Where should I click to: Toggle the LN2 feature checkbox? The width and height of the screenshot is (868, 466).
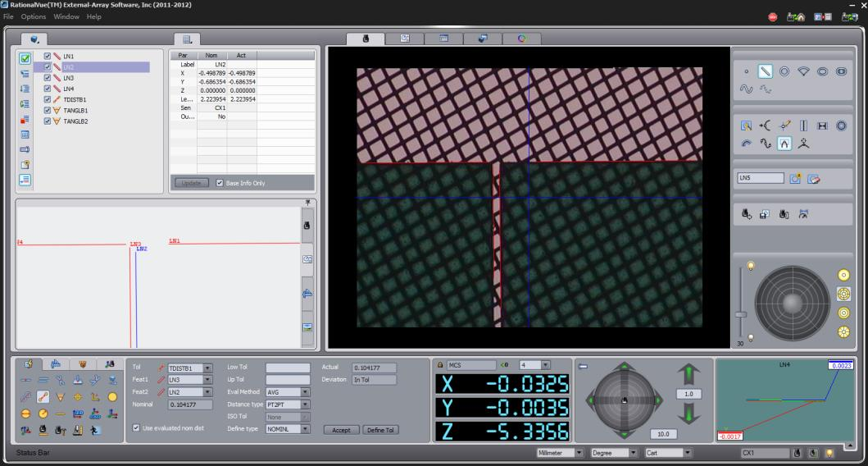click(47, 67)
